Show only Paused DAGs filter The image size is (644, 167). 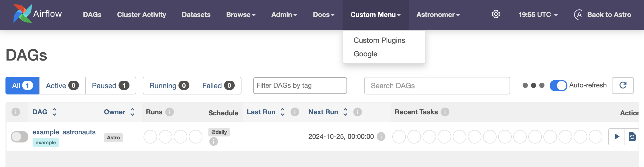pyautogui.click(x=110, y=86)
